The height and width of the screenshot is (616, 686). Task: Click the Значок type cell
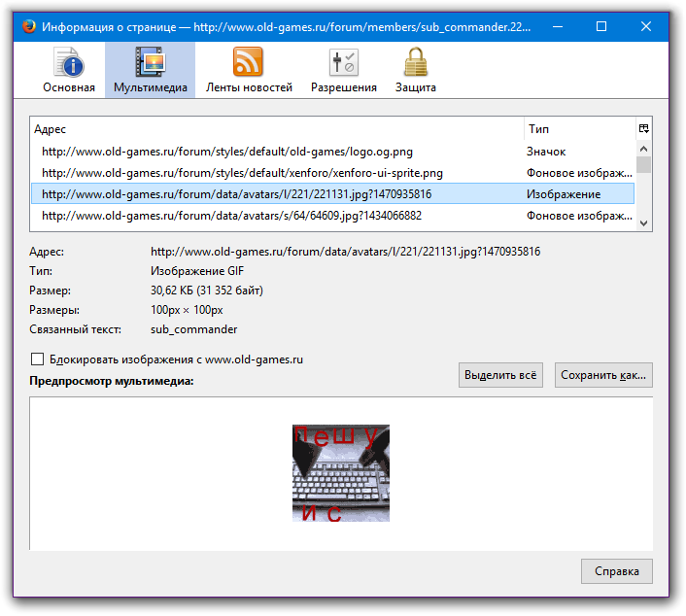(545, 152)
